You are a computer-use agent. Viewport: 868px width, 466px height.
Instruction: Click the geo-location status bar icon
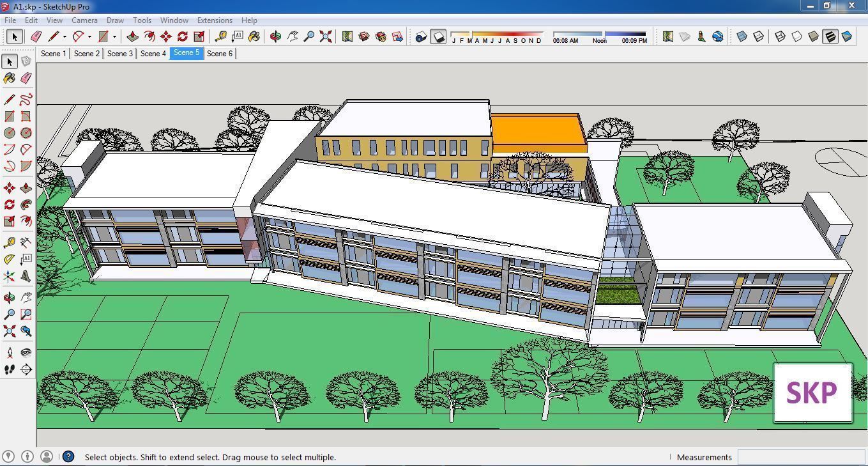click(x=10, y=456)
